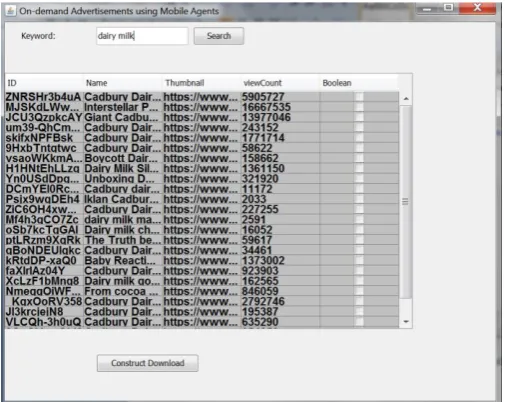Select the ID cell XcLzF1bMnq8
This screenshot has width=505, height=402.
(44, 281)
